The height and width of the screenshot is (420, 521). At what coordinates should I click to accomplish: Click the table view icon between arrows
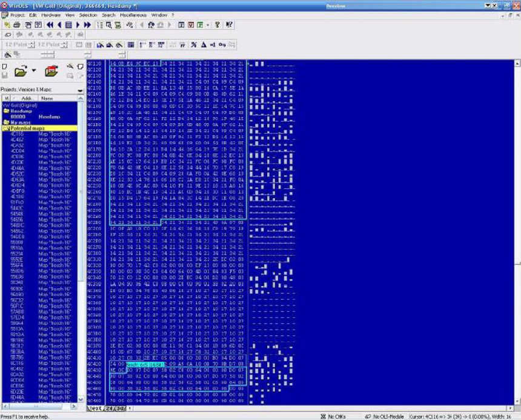[69, 25]
